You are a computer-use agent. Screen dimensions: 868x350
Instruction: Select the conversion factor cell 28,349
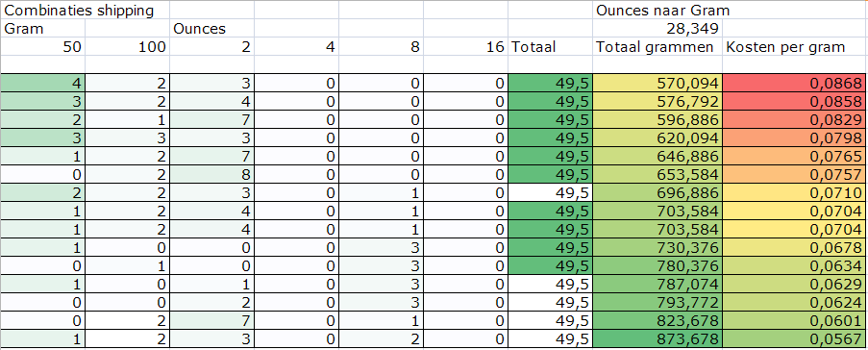click(657, 29)
